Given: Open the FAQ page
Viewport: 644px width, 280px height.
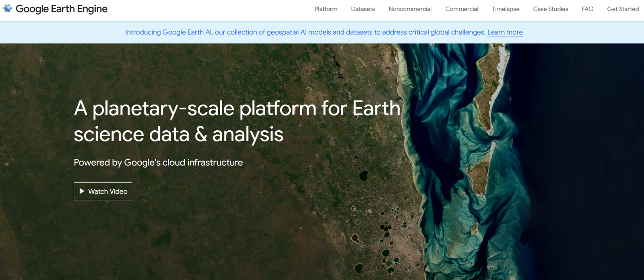Looking at the screenshot, I should pos(587,9).
